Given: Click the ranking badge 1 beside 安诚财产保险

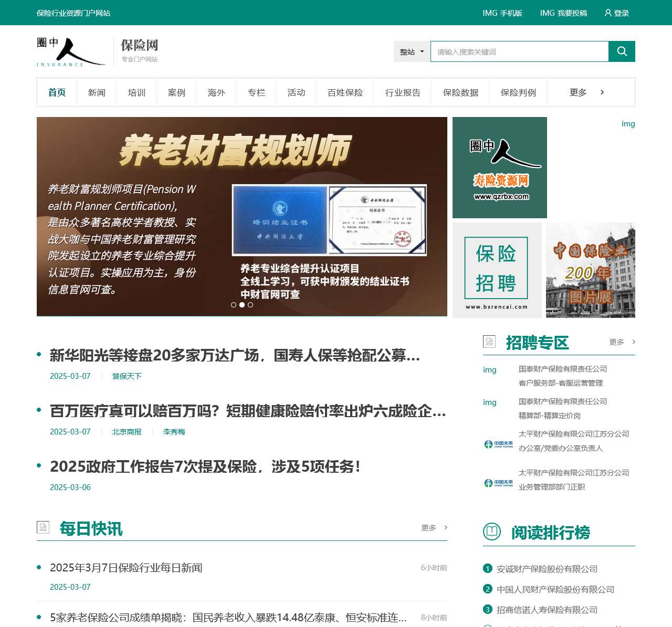Looking at the screenshot, I should click(x=487, y=568).
